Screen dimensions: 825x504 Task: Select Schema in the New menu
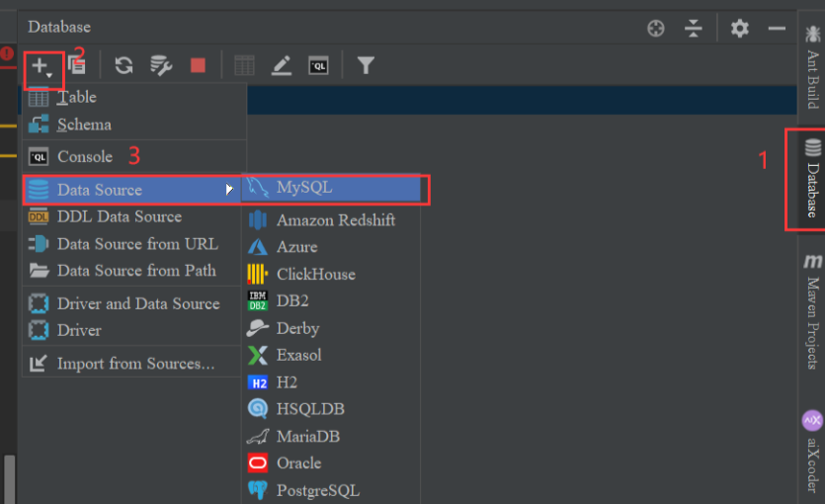(134, 125)
